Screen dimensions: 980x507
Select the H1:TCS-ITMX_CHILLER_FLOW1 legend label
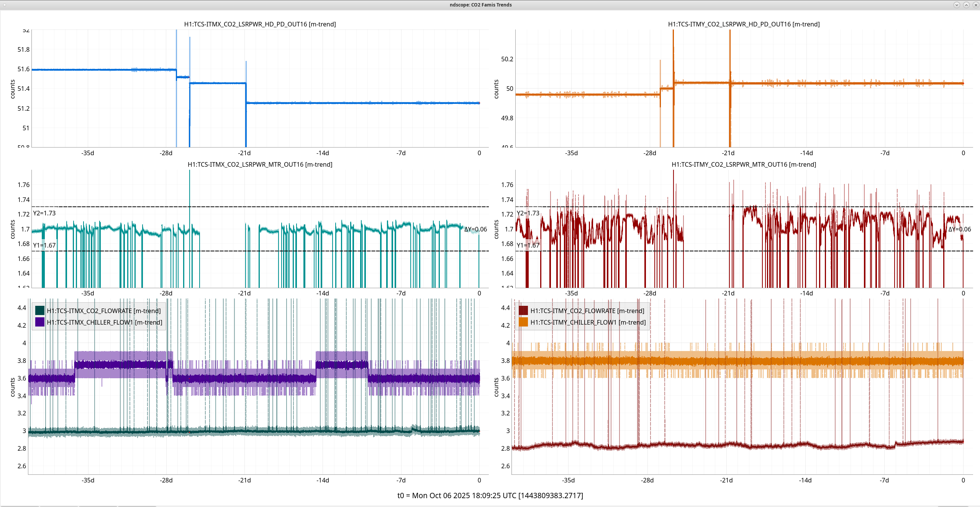[x=104, y=322]
